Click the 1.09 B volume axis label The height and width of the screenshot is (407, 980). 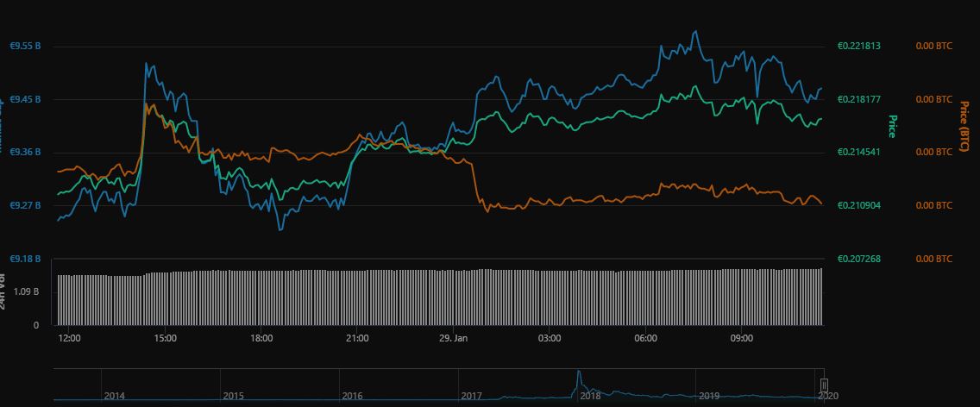tap(28, 291)
